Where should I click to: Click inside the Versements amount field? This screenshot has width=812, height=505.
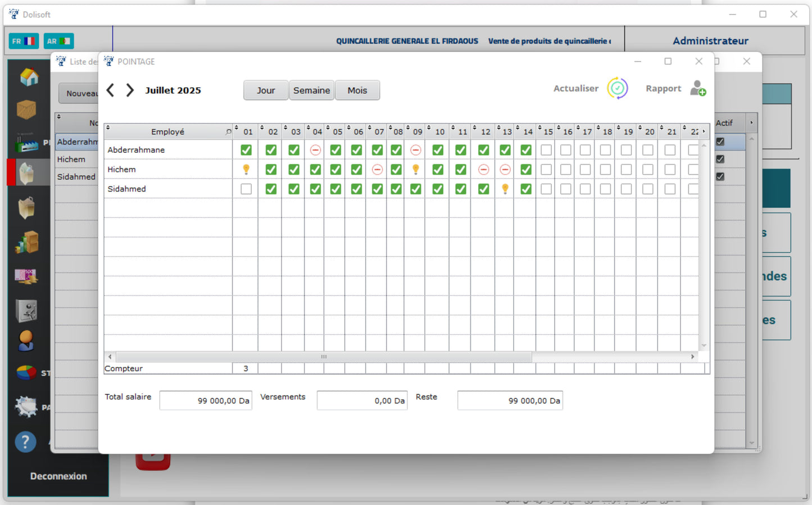(362, 400)
